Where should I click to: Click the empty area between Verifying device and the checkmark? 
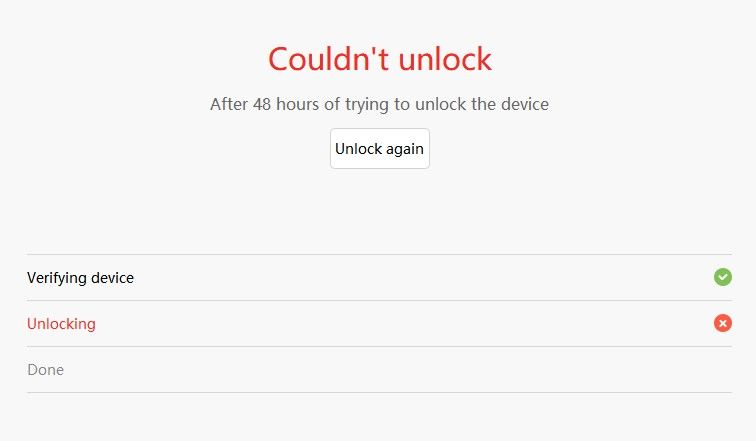point(424,278)
